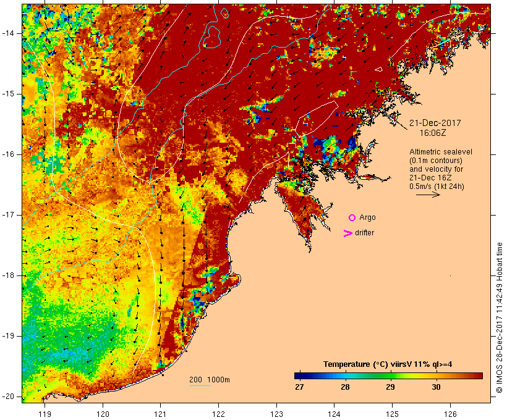Click the '122' longitude axis label

click(x=219, y=414)
